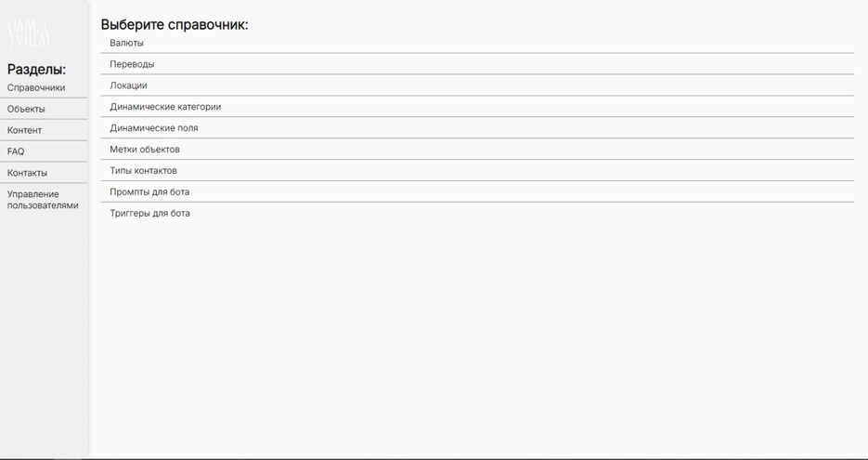Choose the Локации directory
Screen dimensions: 868x460
point(129,85)
